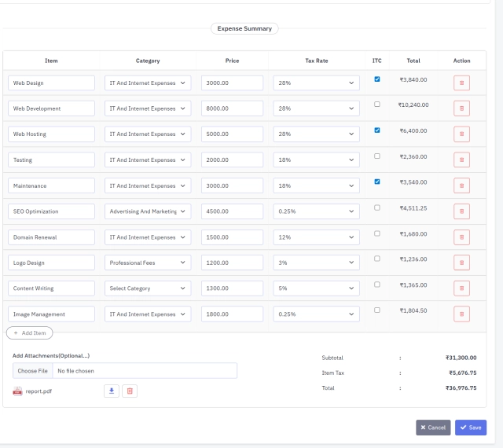
Task: Click the Category column header
Action: tap(148, 61)
